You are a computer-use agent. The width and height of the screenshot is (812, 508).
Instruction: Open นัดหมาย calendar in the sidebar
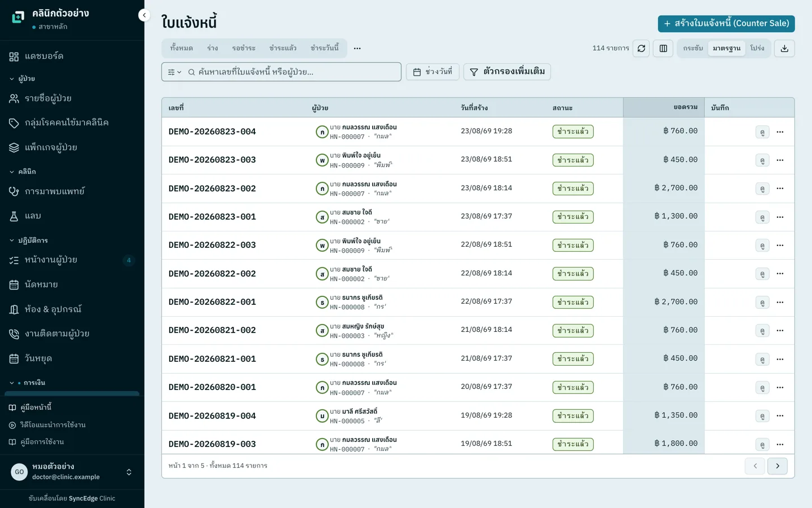(x=72, y=285)
